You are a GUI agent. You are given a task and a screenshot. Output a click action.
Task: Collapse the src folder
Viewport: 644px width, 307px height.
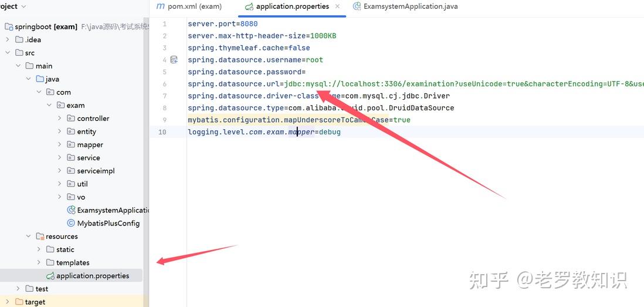[8, 53]
